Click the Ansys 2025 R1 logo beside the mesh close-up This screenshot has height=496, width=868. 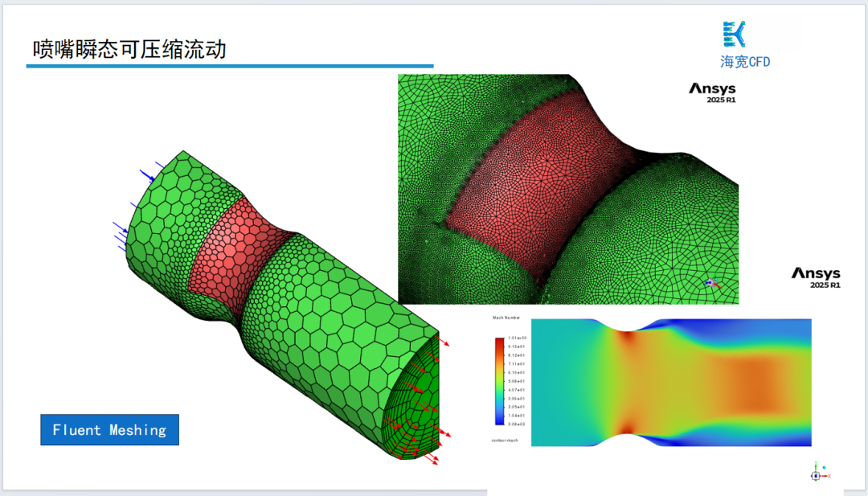point(712,92)
